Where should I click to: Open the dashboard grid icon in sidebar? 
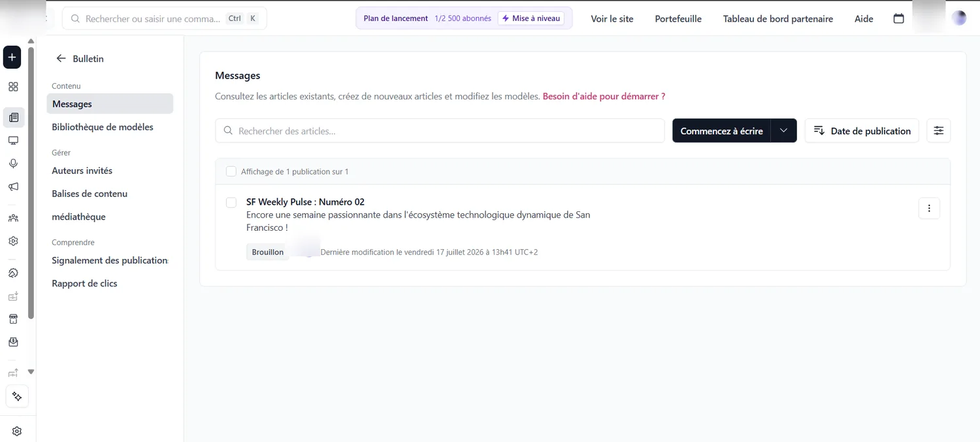coord(13,87)
